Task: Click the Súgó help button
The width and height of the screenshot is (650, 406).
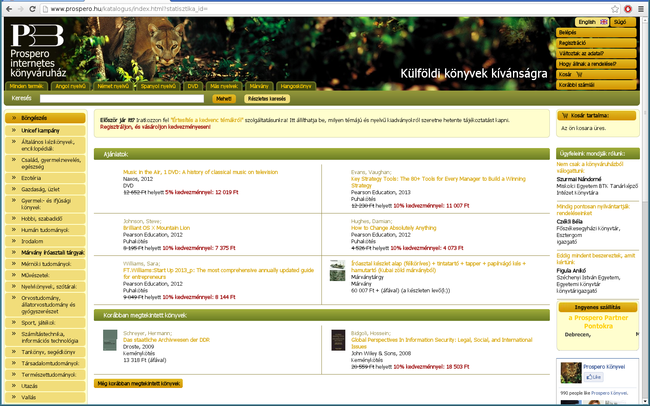Action: (x=623, y=22)
